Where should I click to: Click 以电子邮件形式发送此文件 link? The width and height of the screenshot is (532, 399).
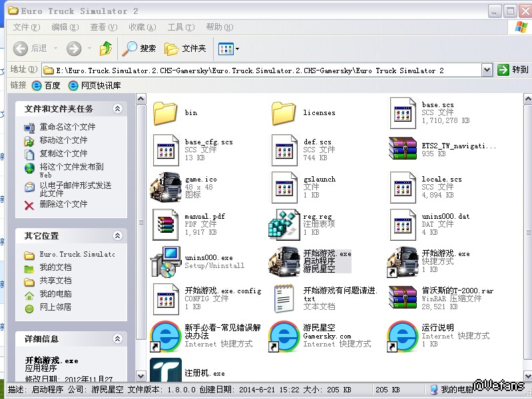coord(75,189)
